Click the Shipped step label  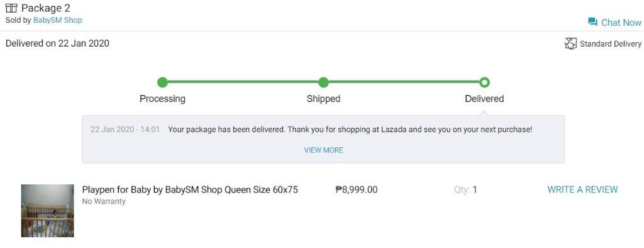[323, 99]
